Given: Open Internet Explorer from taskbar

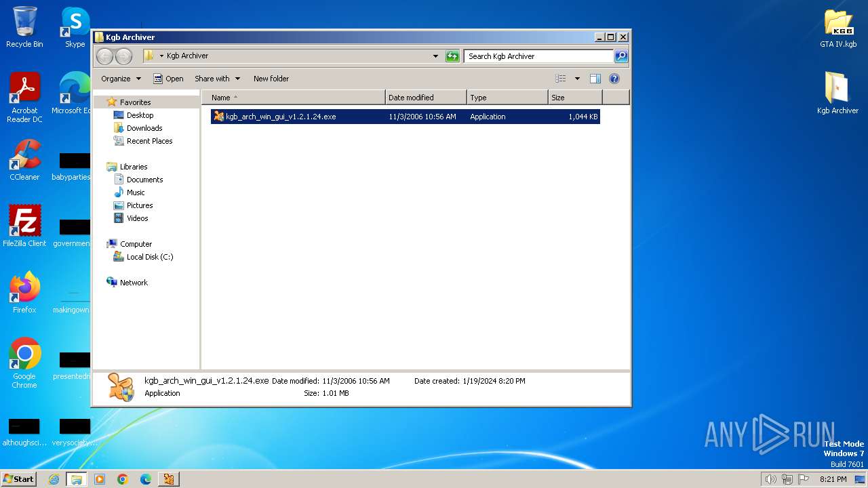Looking at the screenshot, I should pyautogui.click(x=54, y=479).
